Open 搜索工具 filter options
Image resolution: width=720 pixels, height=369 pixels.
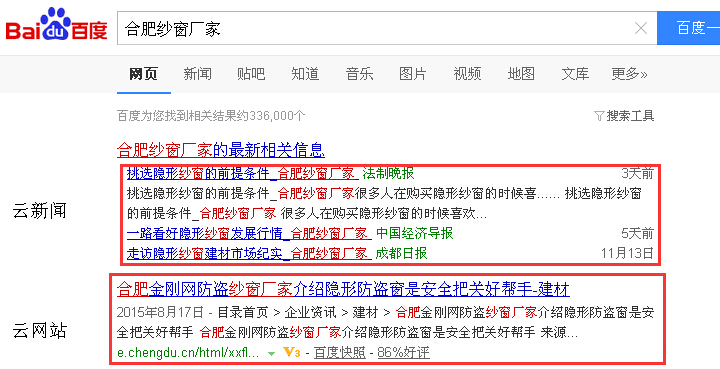(x=630, y=116)
